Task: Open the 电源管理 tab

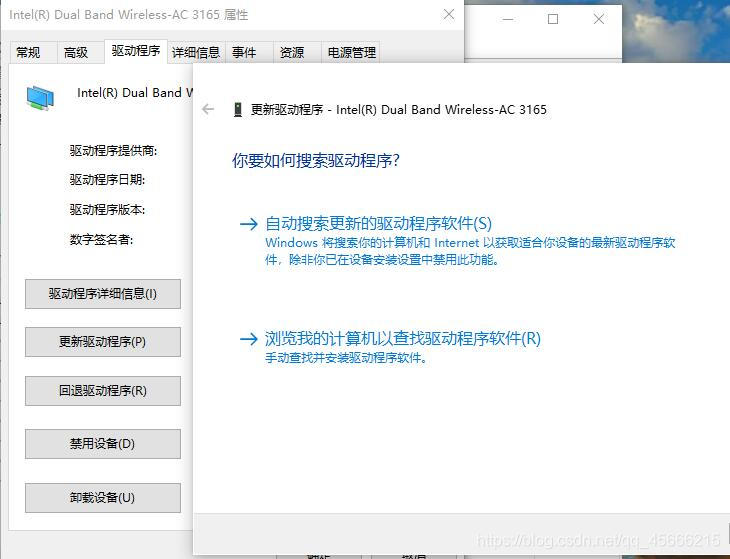Action: pos(351,52)
